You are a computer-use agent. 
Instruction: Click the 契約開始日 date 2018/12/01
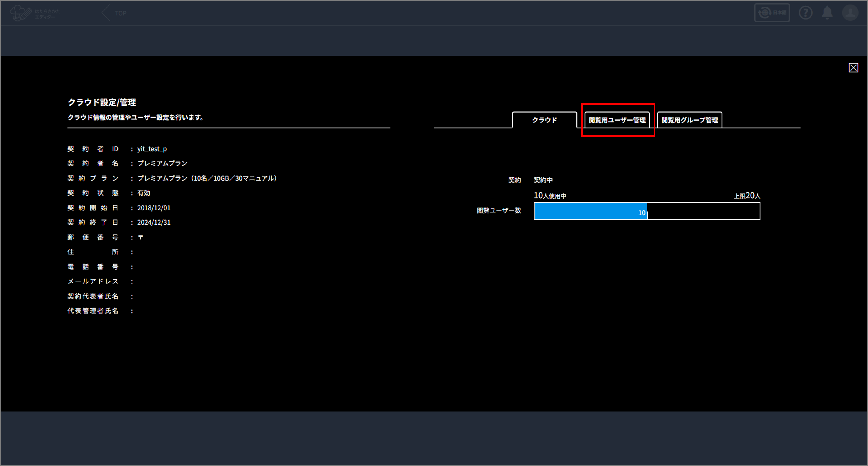[154, 208]
